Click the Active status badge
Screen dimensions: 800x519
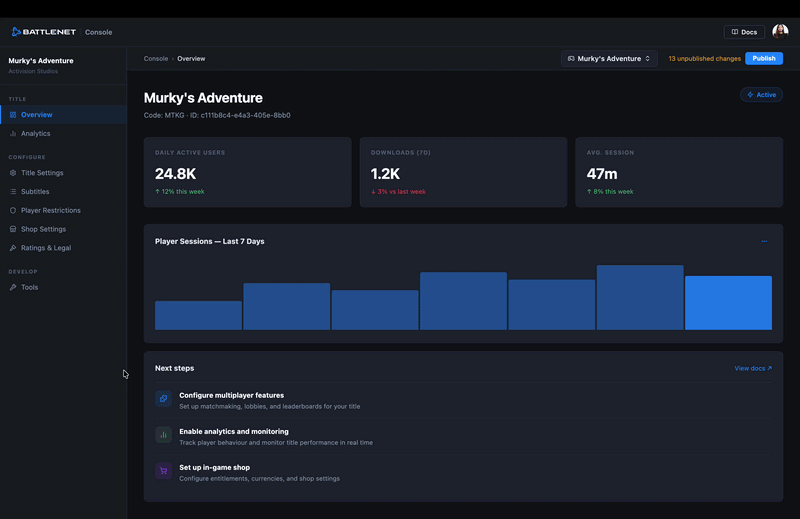click(761, 94)
